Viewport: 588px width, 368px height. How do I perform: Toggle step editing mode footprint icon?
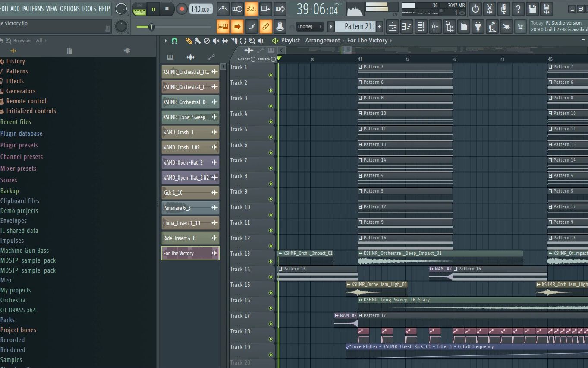252,27
